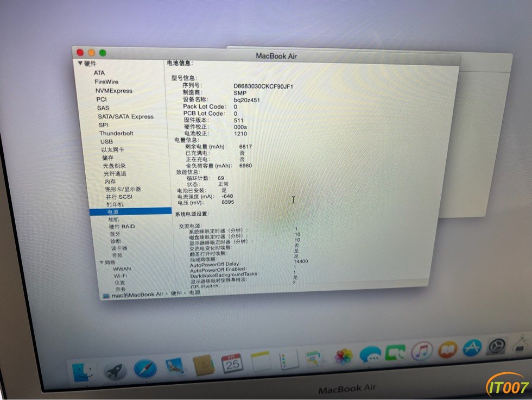The width and height of the screenshot is (532, 400).
Task: Launch Launchpad rocket icon in Dock
Action: [115, 371]
